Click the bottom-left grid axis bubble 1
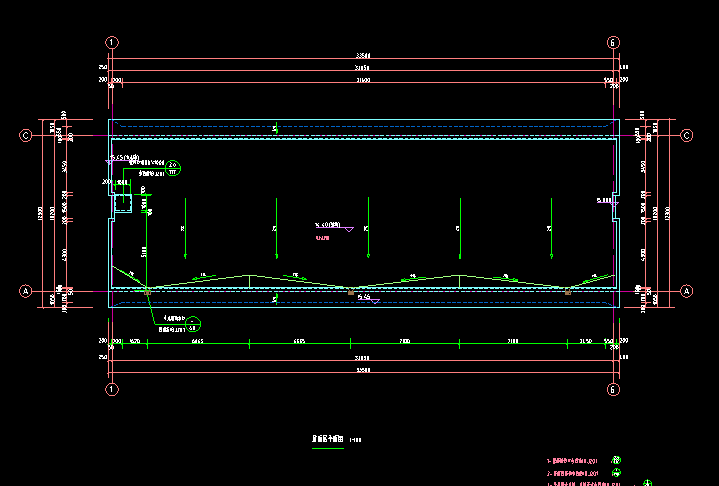Screen dimensions: 719x486 [x=112, y=388]
